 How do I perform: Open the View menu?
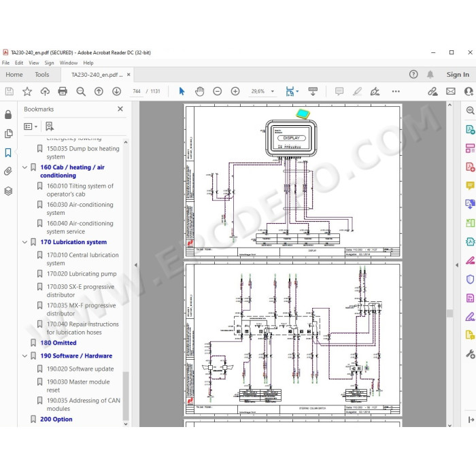(x=34, y=63)
